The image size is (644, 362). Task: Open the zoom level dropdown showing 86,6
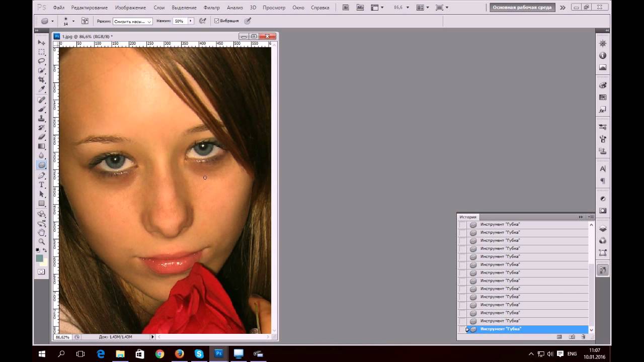408,8
